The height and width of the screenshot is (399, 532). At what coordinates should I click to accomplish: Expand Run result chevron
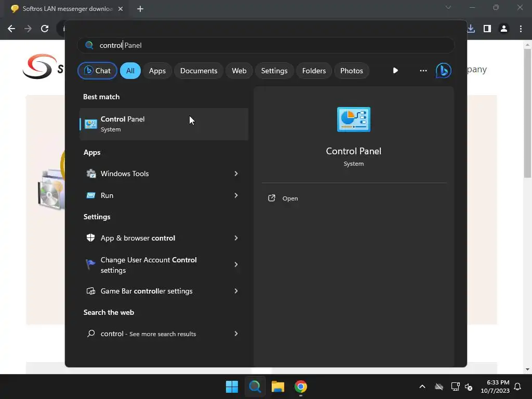tap(236, 195)
